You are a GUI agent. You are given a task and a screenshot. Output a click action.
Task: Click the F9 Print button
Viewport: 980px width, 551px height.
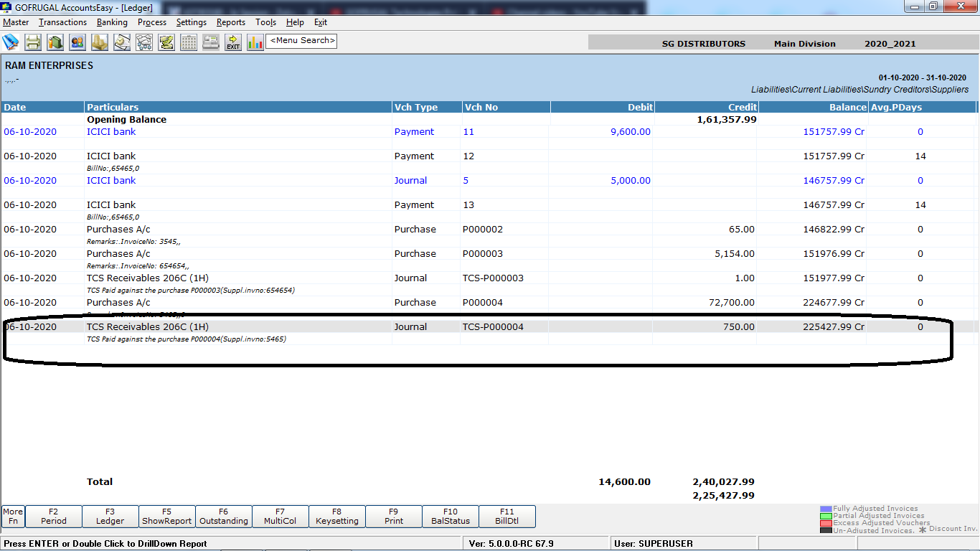tap(394, 517)
